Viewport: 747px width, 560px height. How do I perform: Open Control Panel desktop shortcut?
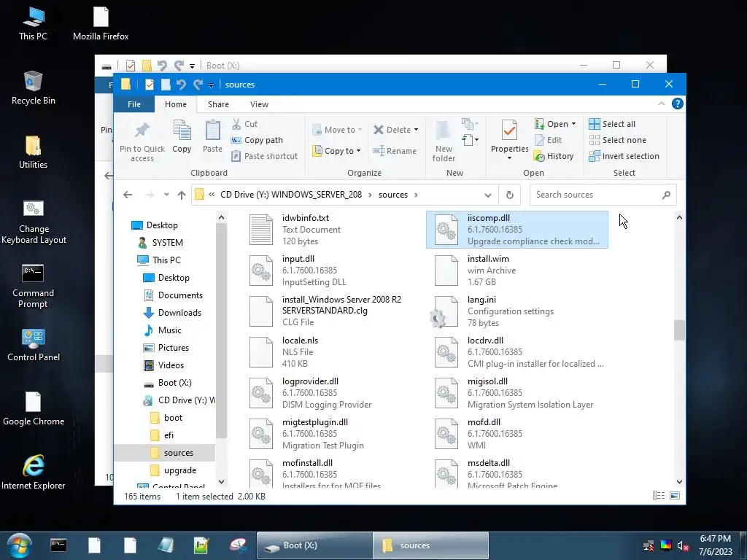pyautogui.click(x=34, y=345)
